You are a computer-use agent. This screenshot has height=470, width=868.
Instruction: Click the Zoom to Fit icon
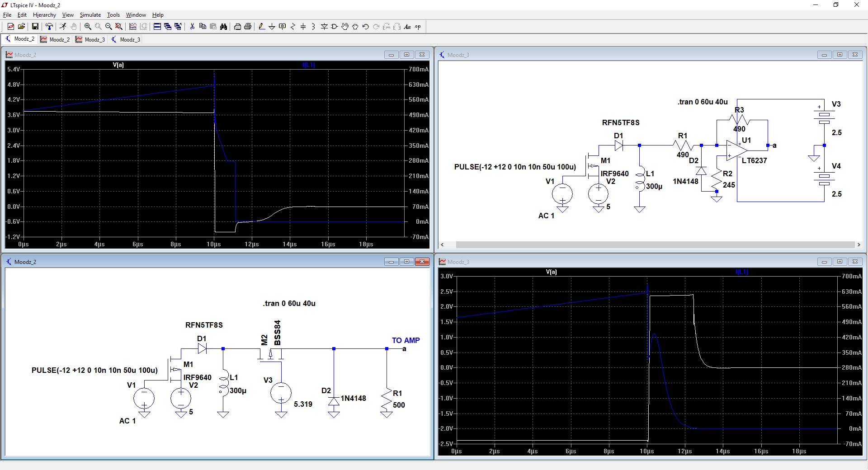(x=119, y=27)
